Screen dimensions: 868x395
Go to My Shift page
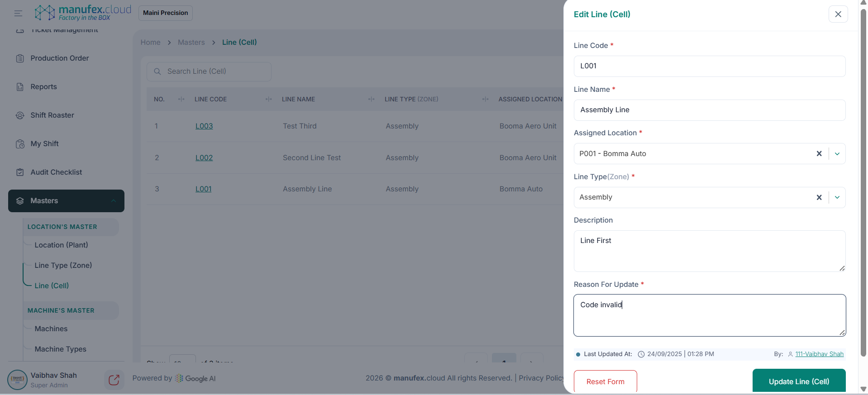coord(44,144)
